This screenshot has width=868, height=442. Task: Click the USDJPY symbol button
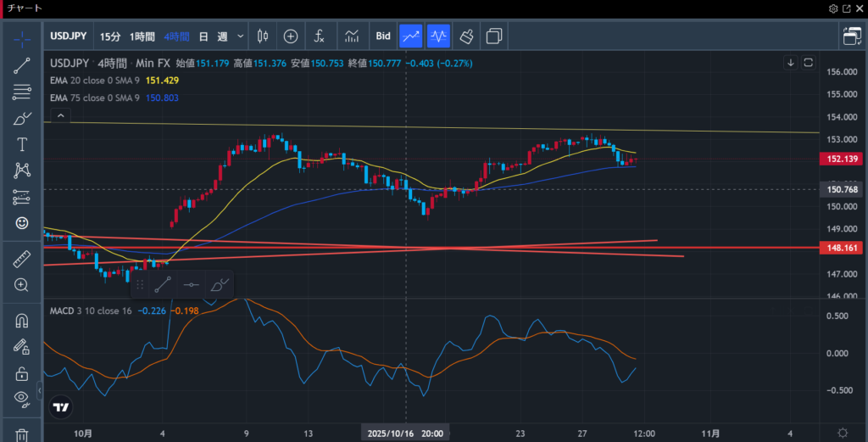[70, 36]
